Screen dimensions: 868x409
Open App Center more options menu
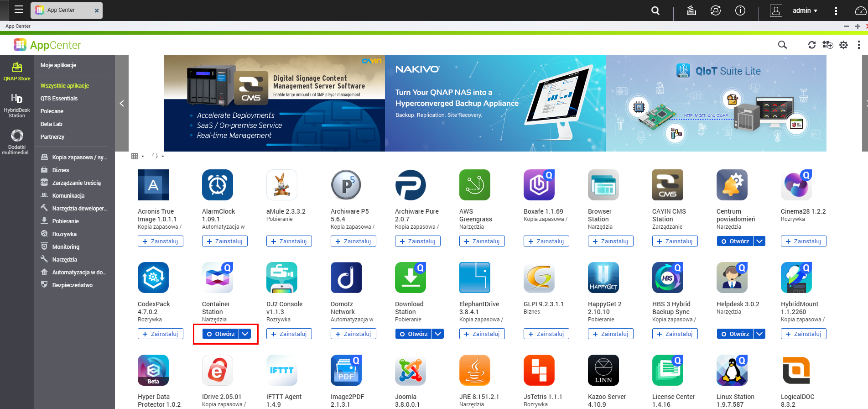point(859,45)
